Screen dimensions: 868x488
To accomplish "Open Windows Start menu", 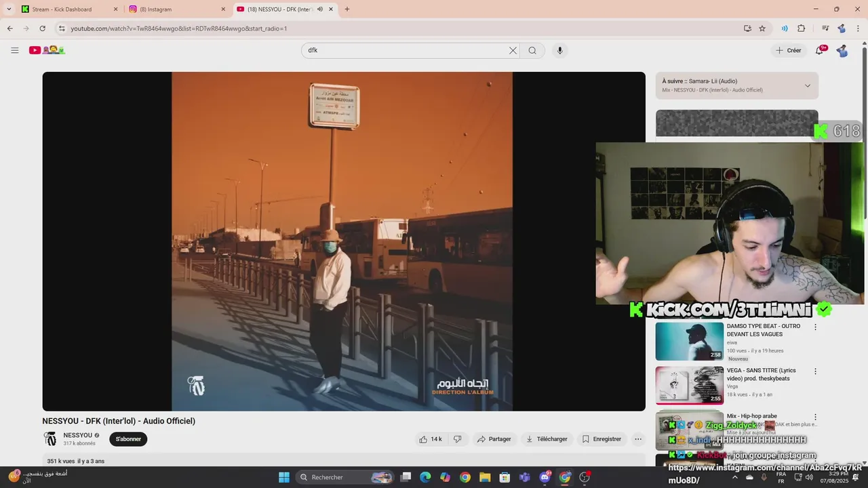I will tap(284, 477).
